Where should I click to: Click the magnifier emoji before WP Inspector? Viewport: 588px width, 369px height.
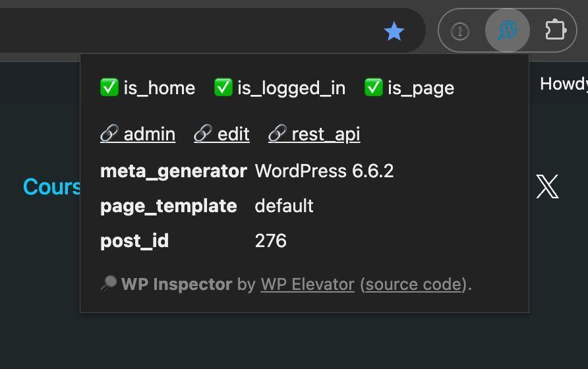point(109,283)
